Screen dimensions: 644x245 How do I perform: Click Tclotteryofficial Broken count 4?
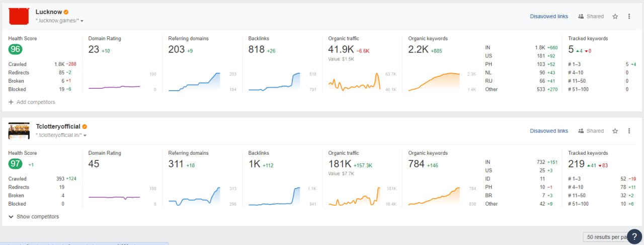[x=63, y=196]
